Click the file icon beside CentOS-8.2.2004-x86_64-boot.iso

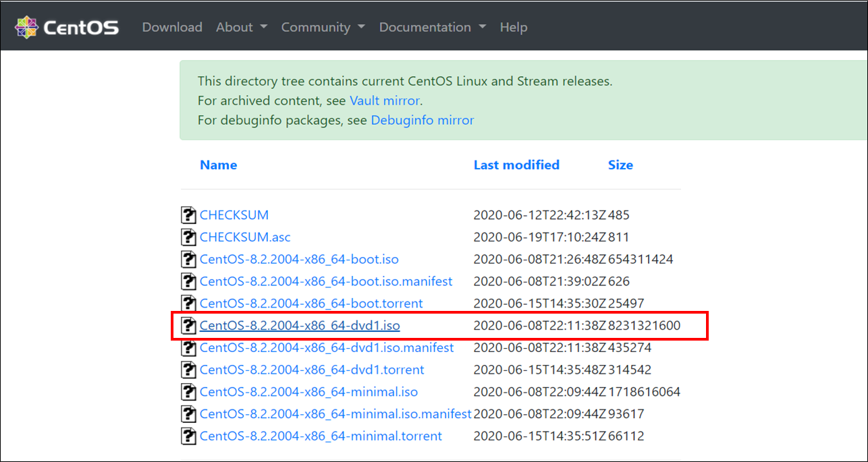click(189, 259)
